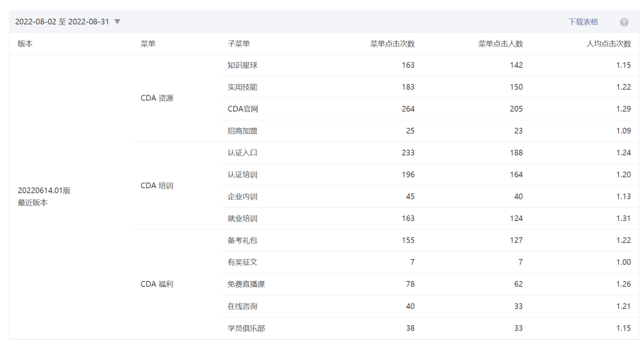Select click count 233 for 认证入口

tap(408, 153)
